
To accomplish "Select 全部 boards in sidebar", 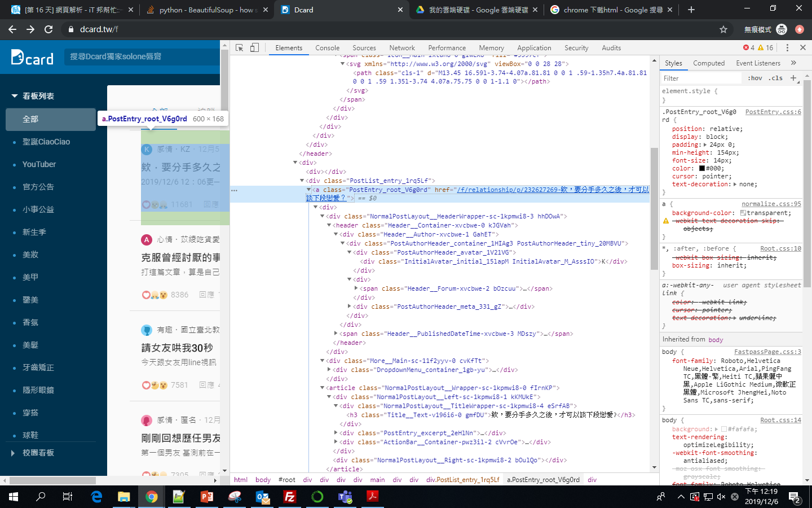I will [x=51, y=119].
